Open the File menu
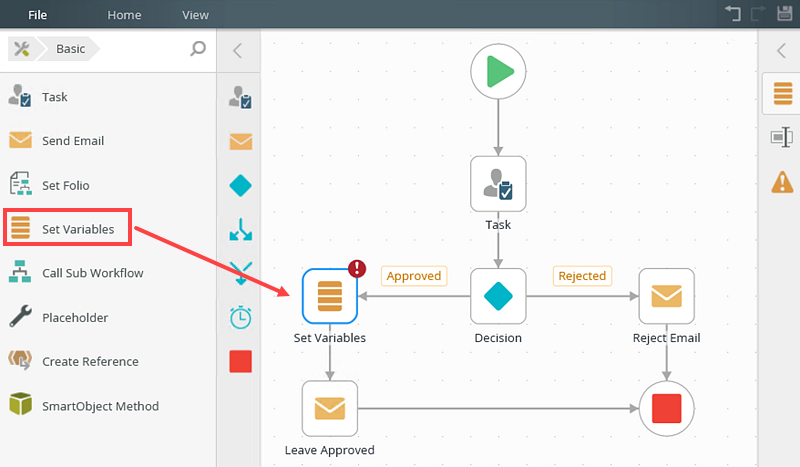Viewport: 800px width, 467px height. point(37,15)
